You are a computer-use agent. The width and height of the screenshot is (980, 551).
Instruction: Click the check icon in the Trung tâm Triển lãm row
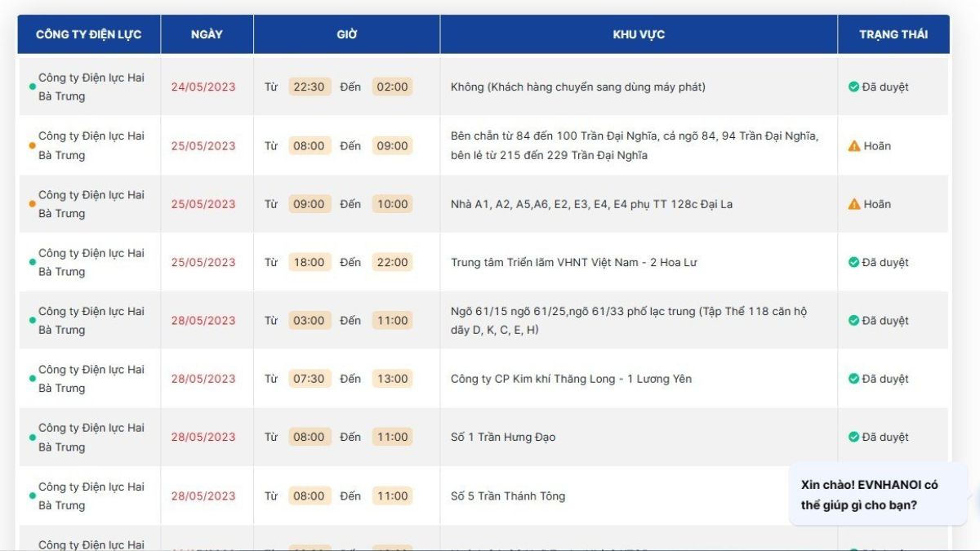coord(853,262)
